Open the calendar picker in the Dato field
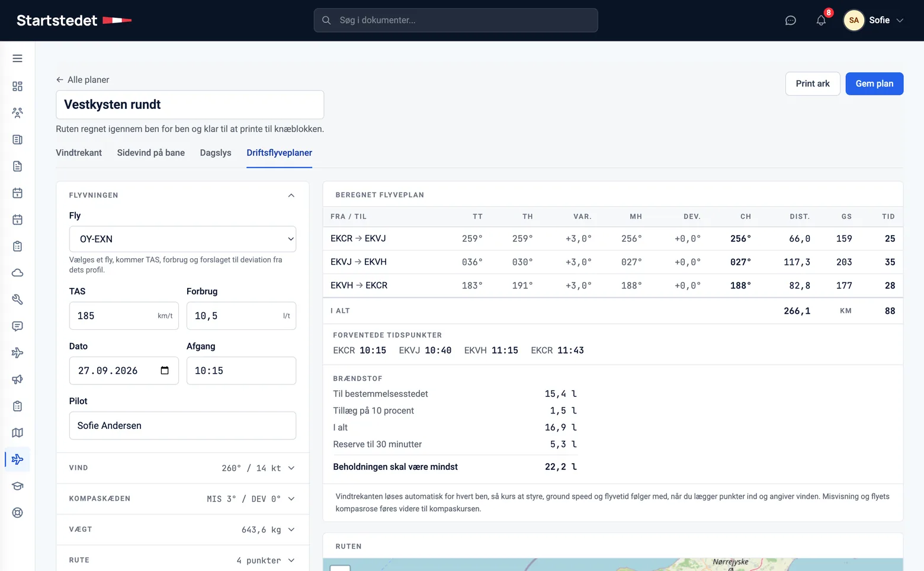 point(165,371)
